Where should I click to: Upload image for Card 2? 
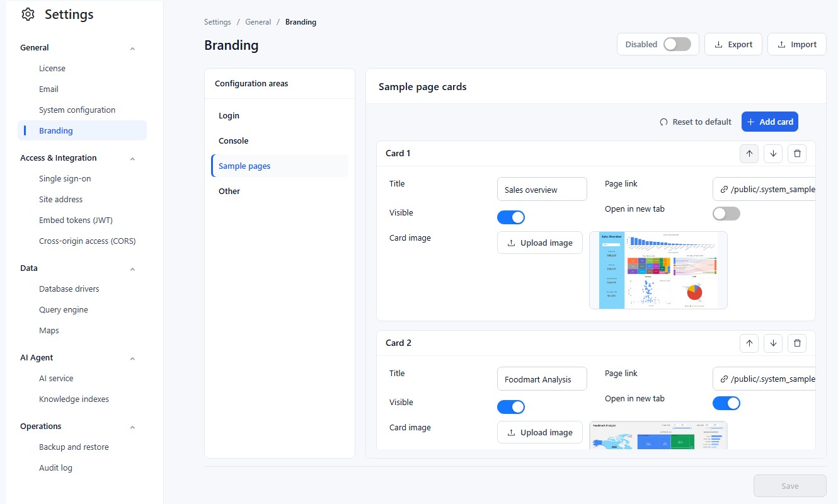coord(540,432)
